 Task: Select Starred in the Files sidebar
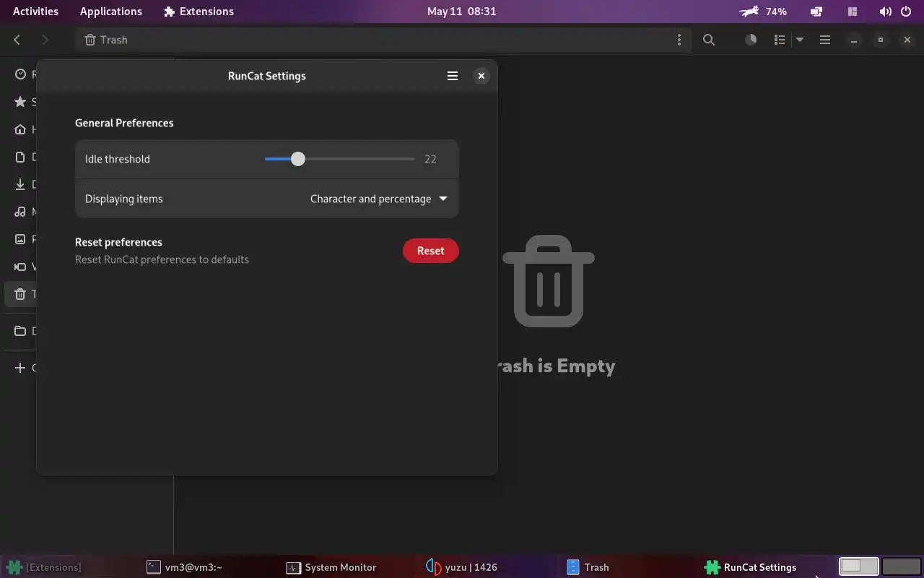21,102
